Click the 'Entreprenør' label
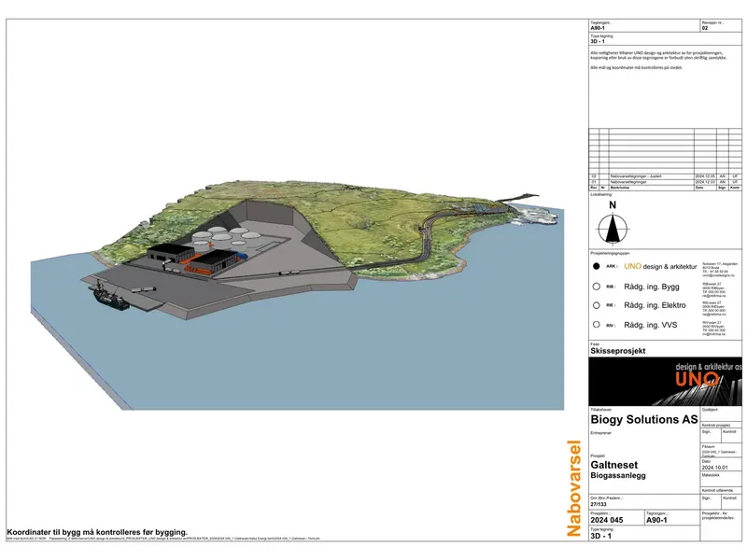Screen dimensions: 747x560 [x=600, y=433]
